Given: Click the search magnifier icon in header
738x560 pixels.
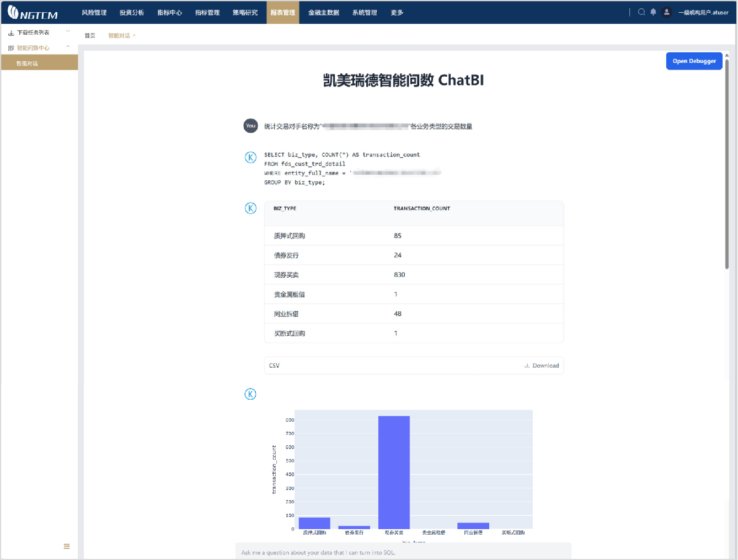Looking at the screenshot, I should pyautogui.click(x=641, y=12).
